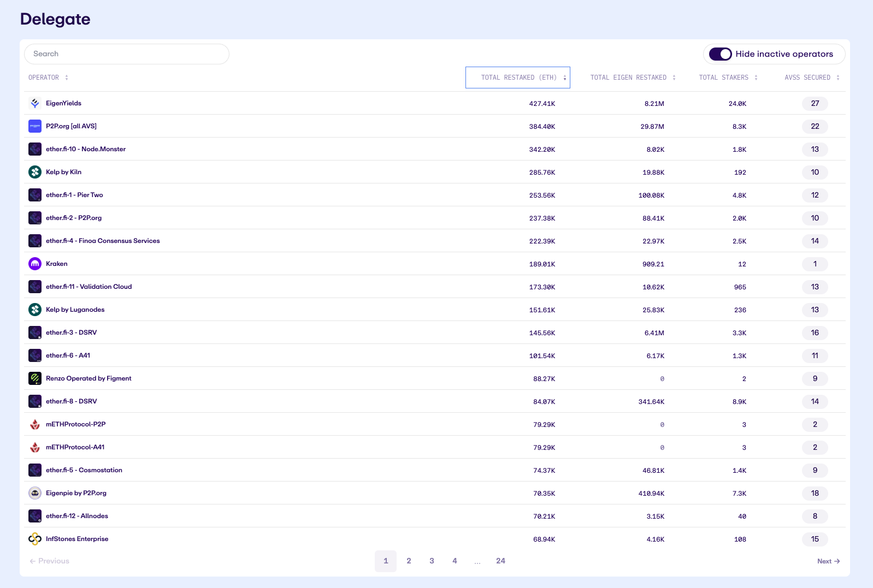This screenshot has width=873, height=588.
Task: Click the 341.64K EIGEN value for ether.fi-8
Action: click(x=651, y=402)
